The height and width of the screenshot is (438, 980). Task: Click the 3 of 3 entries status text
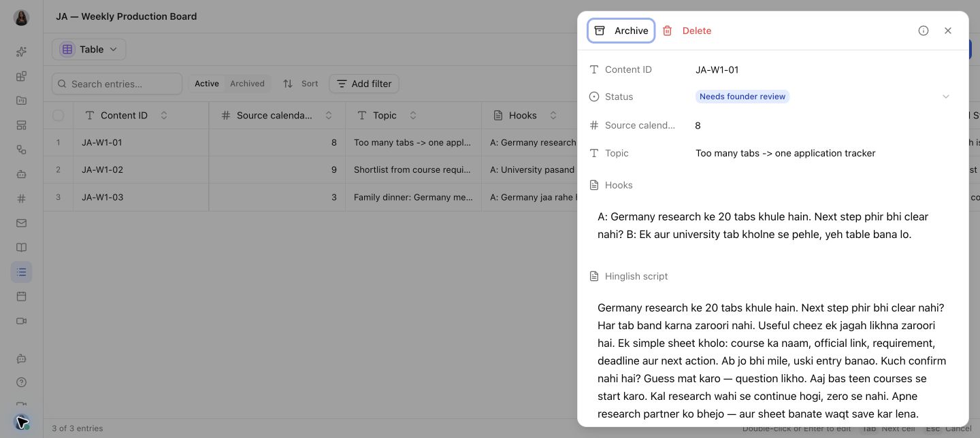[x=78, y=428]
